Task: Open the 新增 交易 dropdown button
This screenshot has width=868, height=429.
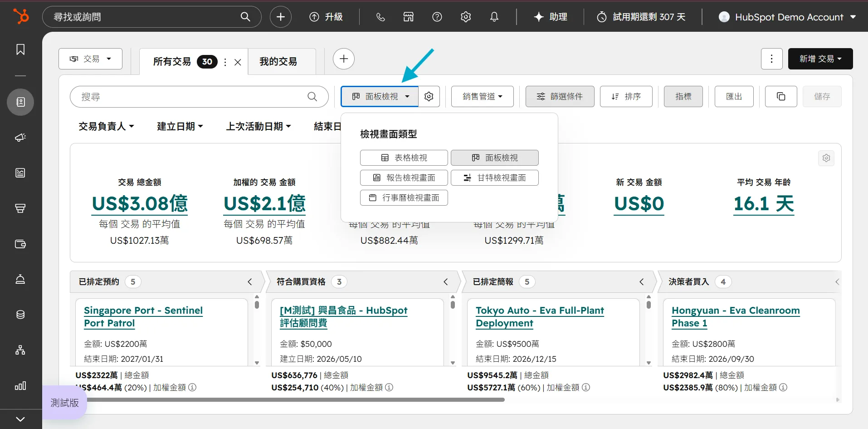Action: (x=820, y=59)
